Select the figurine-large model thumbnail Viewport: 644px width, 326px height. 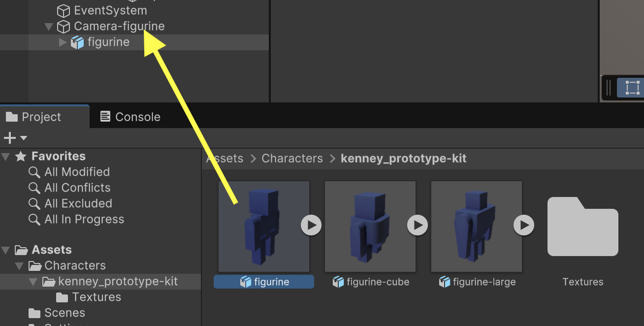(476, 227)
